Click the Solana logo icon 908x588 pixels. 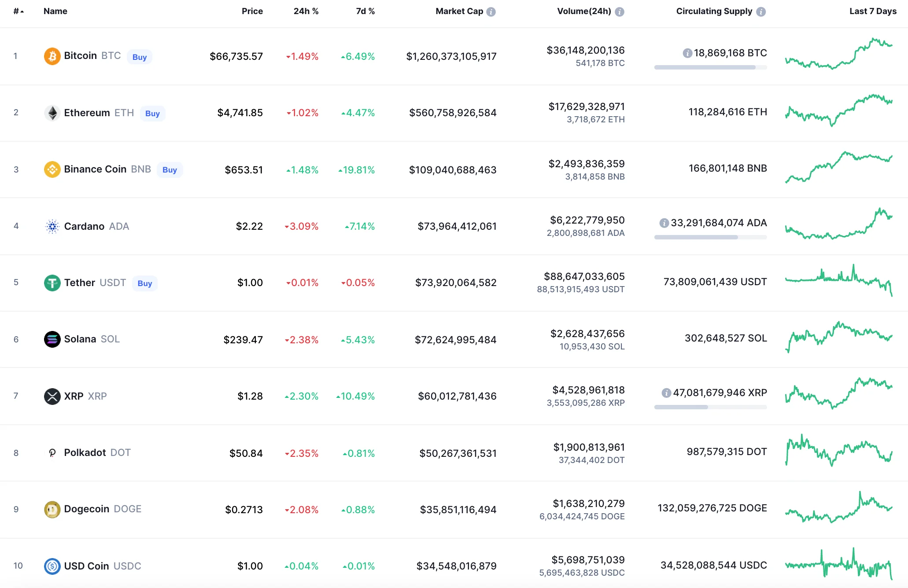point(52,339)
